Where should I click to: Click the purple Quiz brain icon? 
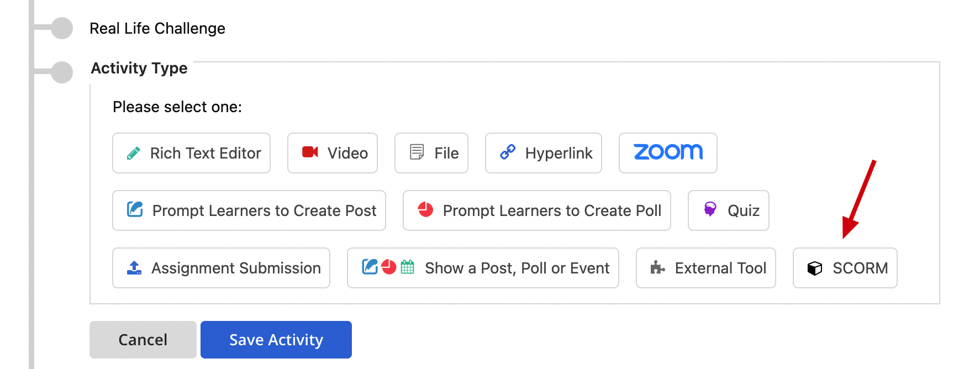coord(710,209)
